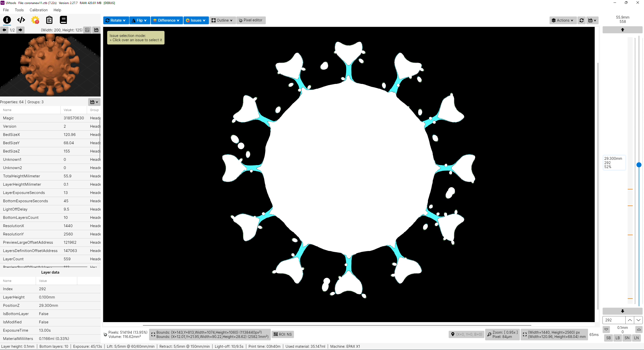Go to next thumbnail arrow
The height and width of the screenshot is (350, 644).
coord(20,30)
